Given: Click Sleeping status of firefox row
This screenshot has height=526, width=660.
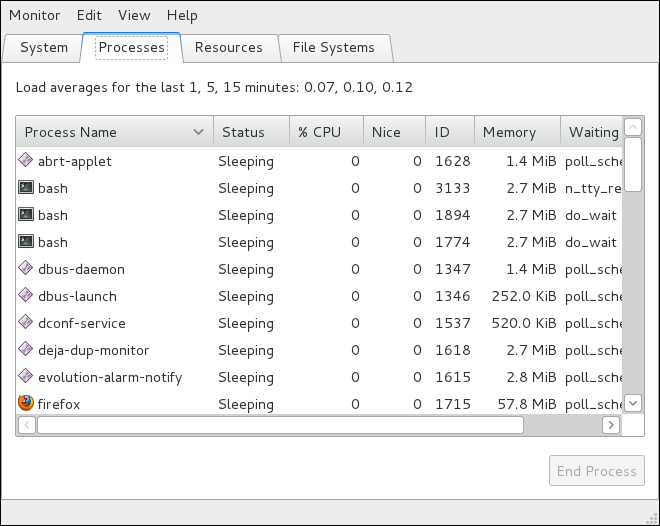Looking at the screenshot, I should [x=246, y=405].
